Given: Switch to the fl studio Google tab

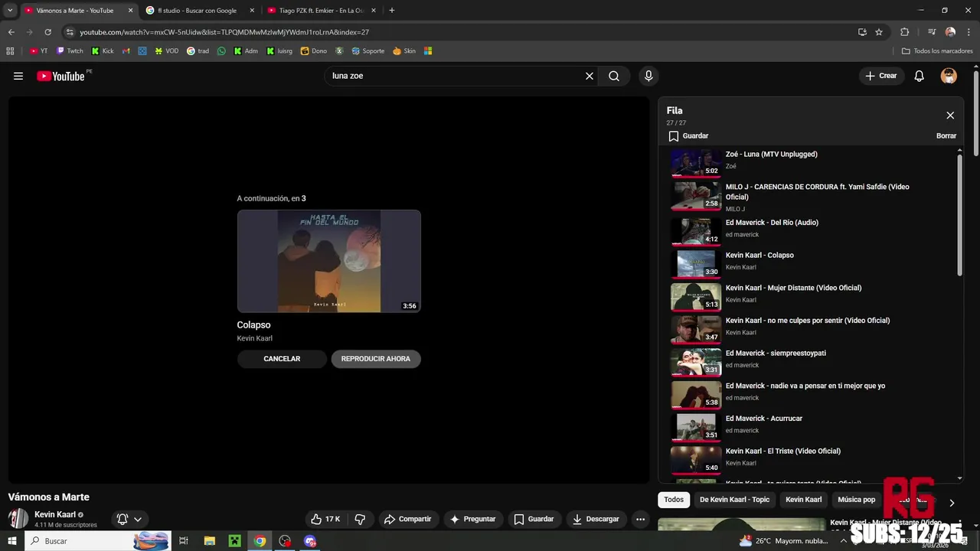Looking at the screenshot, I should (x=198, y=11).
